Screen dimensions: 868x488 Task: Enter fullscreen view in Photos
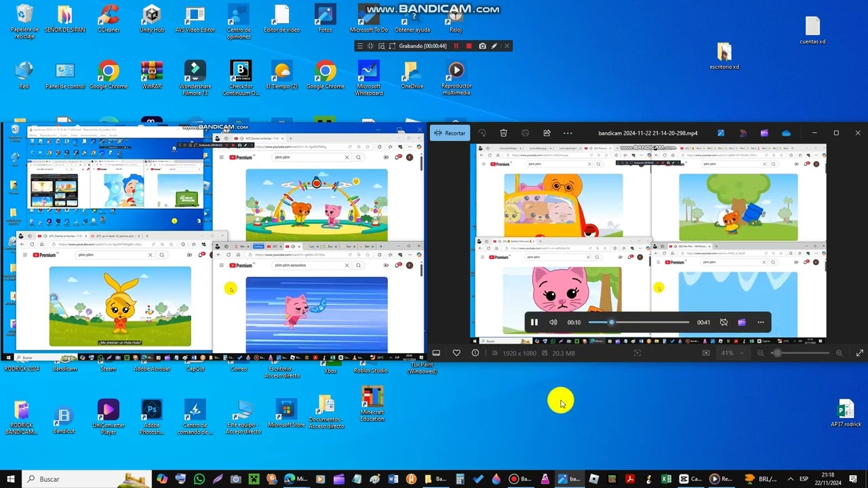pyautogui.click(x=860, y=353)
